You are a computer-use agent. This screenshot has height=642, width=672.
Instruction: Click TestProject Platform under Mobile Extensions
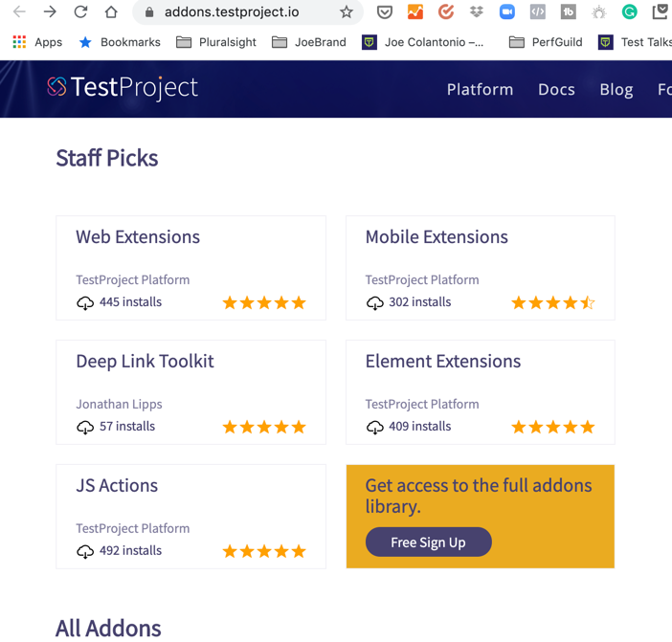pyautogui.click(x=422, y=279)
